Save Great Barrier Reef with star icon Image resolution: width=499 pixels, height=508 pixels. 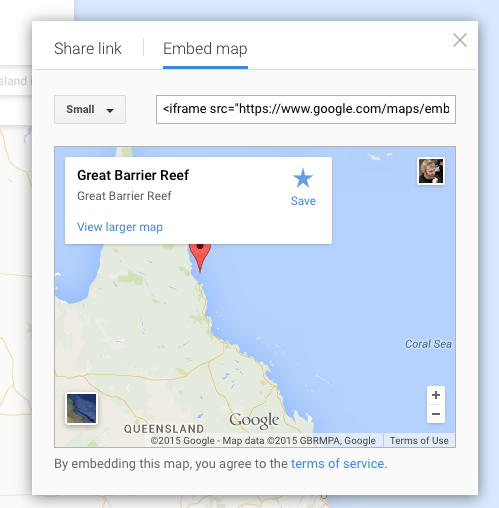pyautogui.click(x=303, y=187)
